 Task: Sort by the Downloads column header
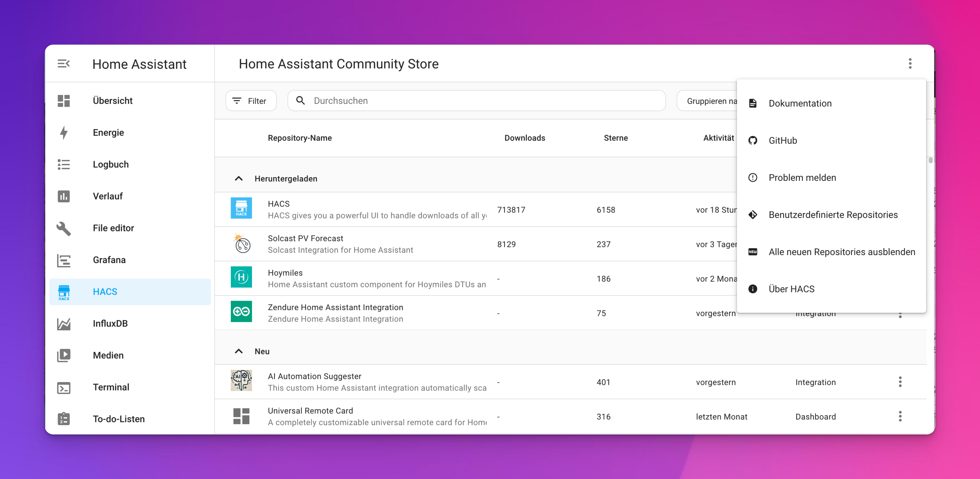click(525, 138)
